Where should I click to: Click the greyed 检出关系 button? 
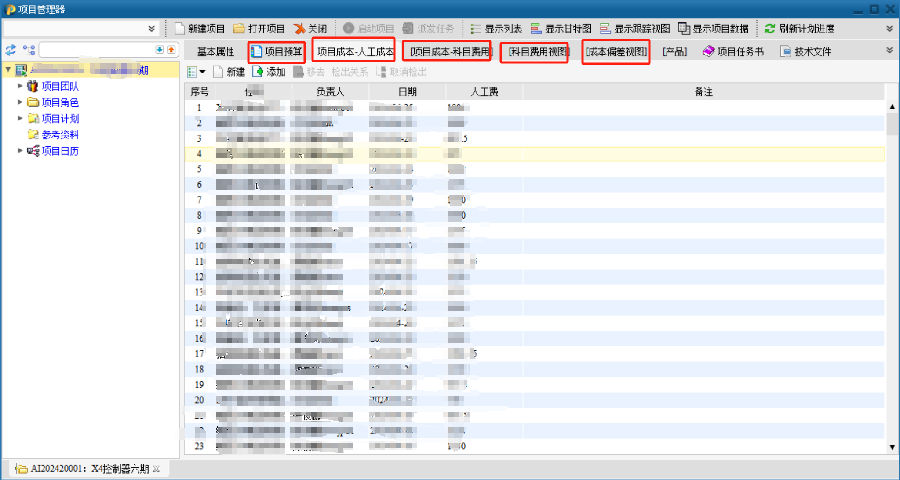[x=350, y=72]
